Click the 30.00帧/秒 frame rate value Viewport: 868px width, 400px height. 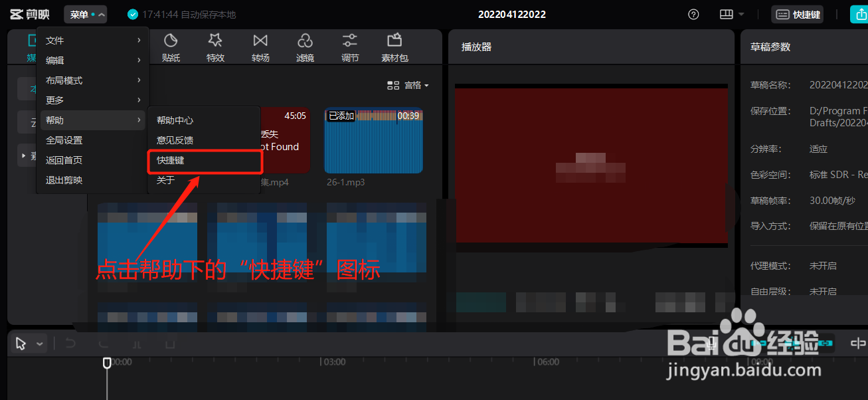(833, 200)
